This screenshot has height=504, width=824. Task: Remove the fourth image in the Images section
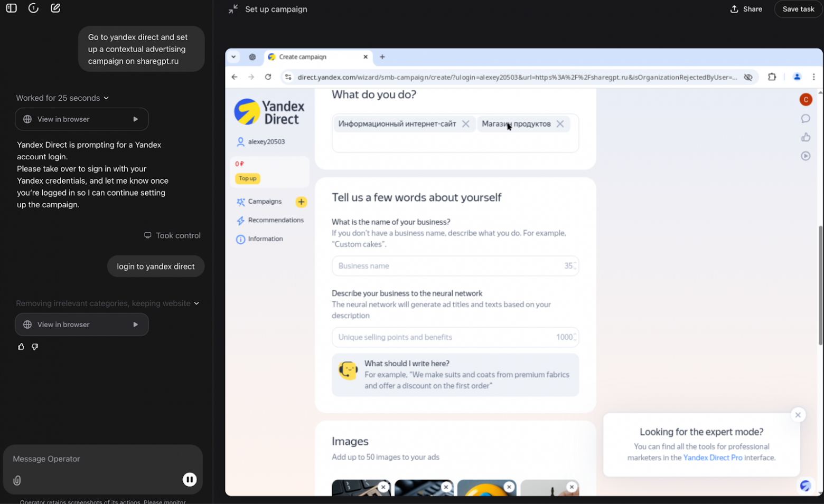point(572,487)
